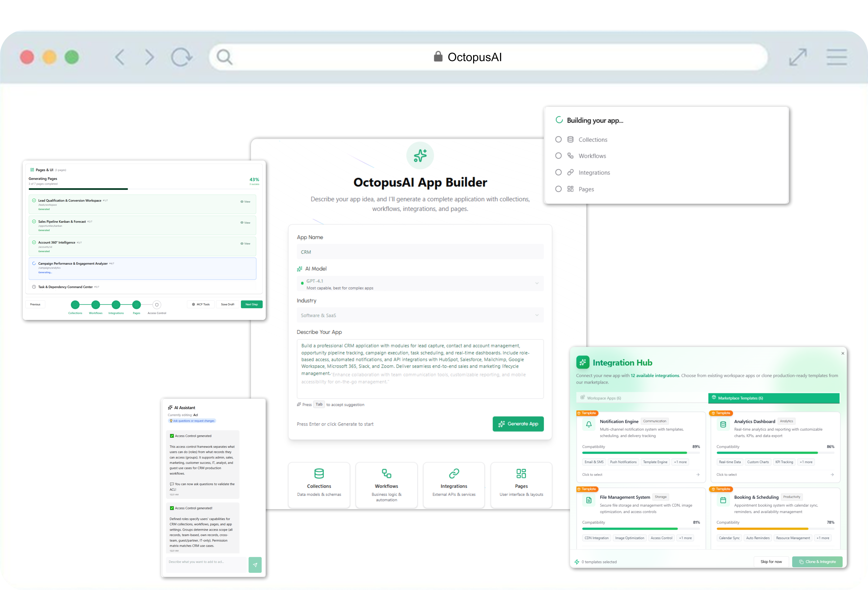Open the Integrations external APIs card
Screen dimensions: 868x614
tap(453, 485)
